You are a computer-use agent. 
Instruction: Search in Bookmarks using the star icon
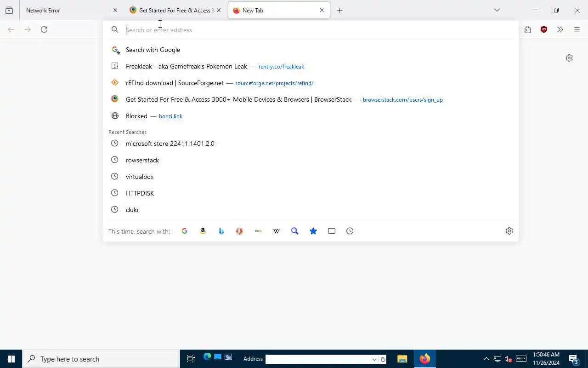(313, 231)
